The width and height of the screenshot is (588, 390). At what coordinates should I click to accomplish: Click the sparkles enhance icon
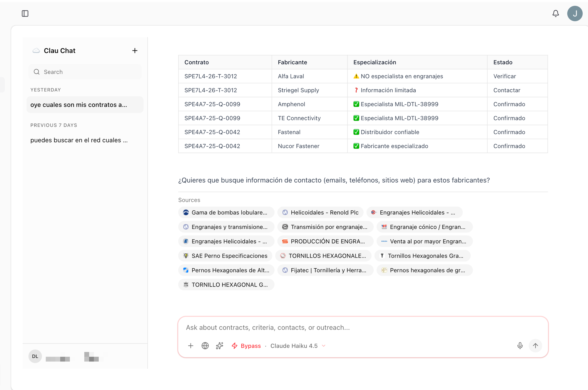(219, 346)
